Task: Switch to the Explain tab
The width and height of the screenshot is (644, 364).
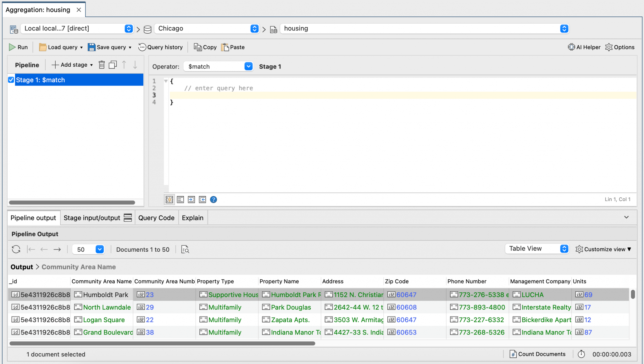Action: point(192,217)
